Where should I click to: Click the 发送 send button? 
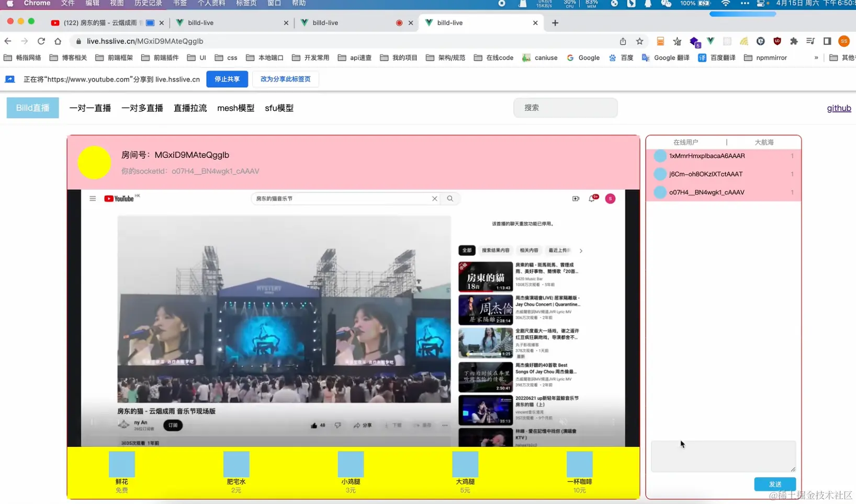pos(775,484)
